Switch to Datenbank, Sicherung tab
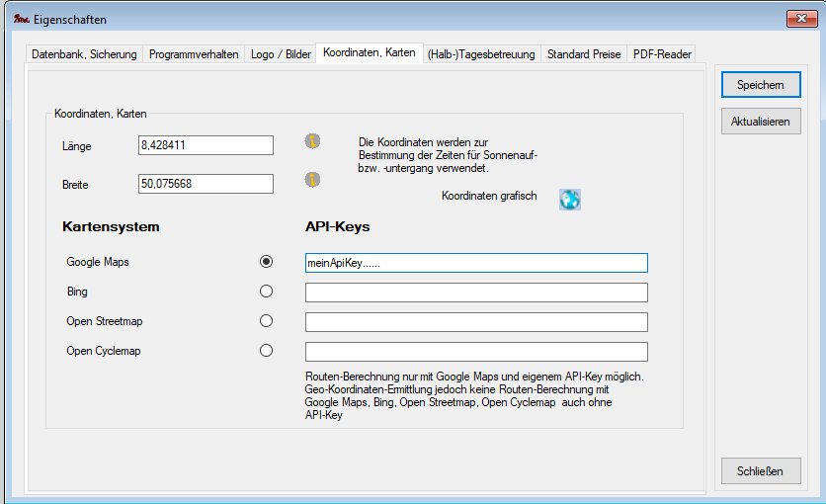 [84, 54]
